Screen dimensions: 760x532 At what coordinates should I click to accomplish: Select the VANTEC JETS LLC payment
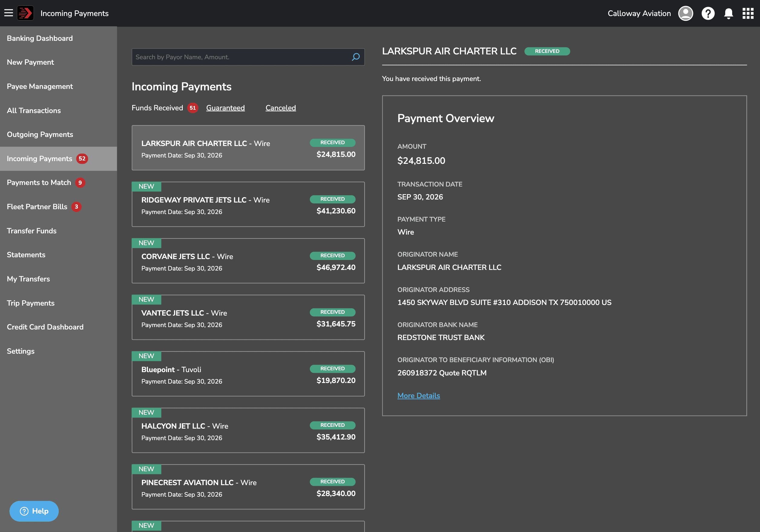pos(248,317)
